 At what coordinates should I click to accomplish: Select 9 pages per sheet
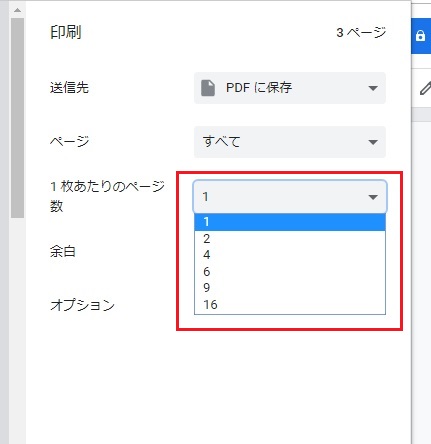point(290,288)
